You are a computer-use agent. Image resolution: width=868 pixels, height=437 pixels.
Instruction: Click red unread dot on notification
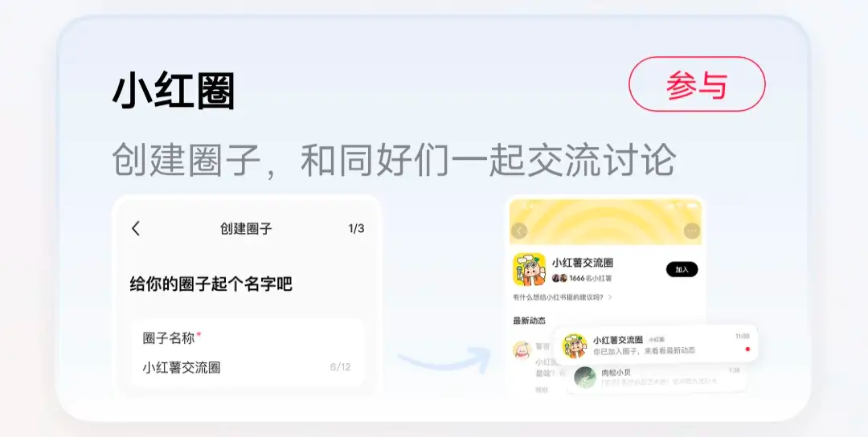747,349
